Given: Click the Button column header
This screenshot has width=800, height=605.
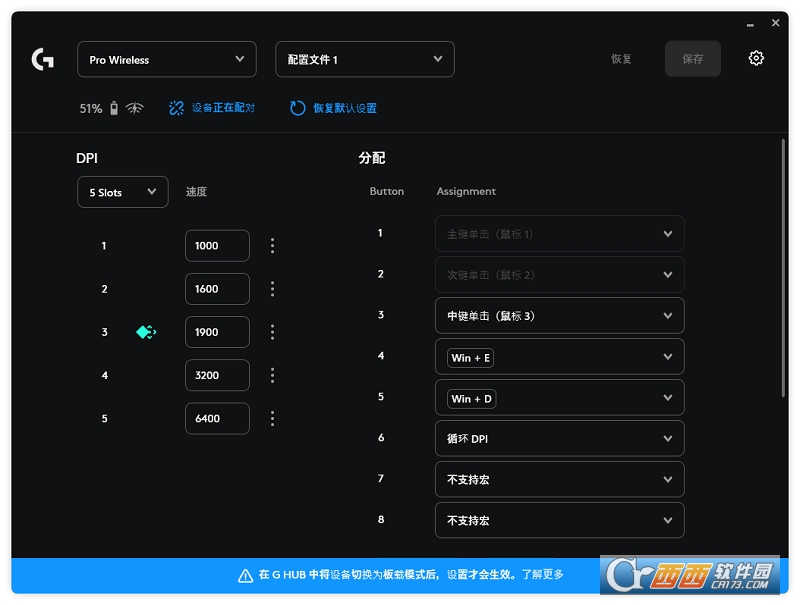Looking at the screenshot, I should pyautogui.click(x=387, y=191).
